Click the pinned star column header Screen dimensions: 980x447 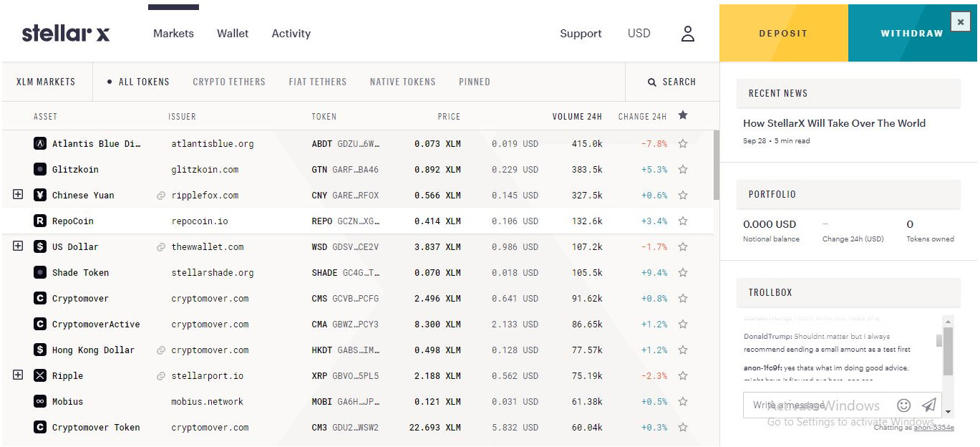(683, 115)
